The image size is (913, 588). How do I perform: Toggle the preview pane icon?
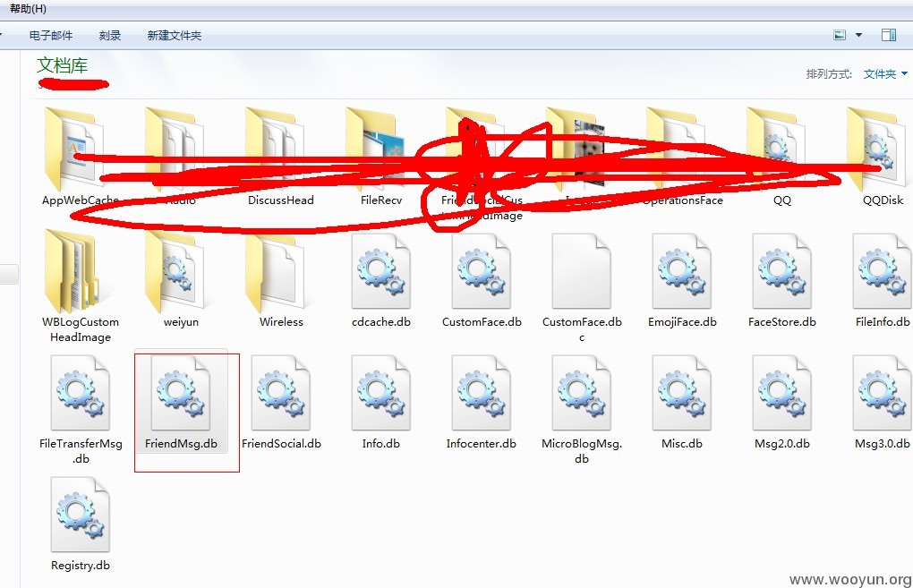(x=889, y=35)
